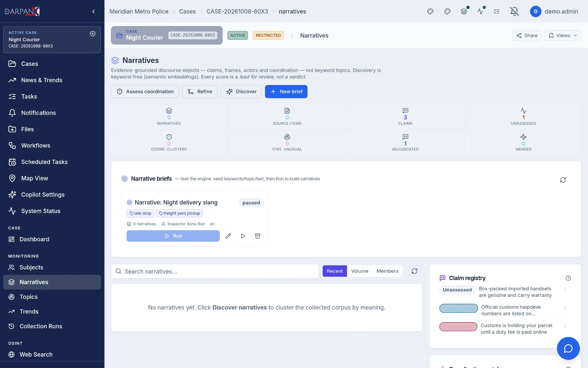
Task: Refresh the narratives list
Action: click(415, 271)
